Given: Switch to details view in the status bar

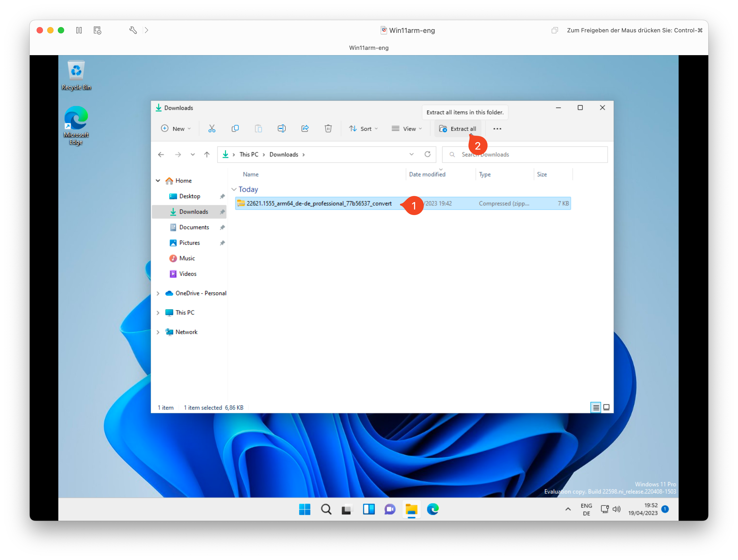Looking at the screenshot, I should tap(596, 408).
